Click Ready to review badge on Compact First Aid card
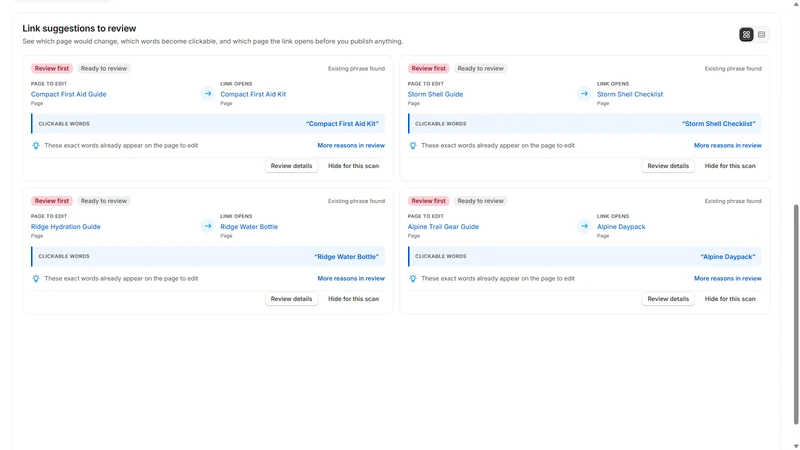The height and width of the screenshot is (450, 800). [x=104, y=68]
